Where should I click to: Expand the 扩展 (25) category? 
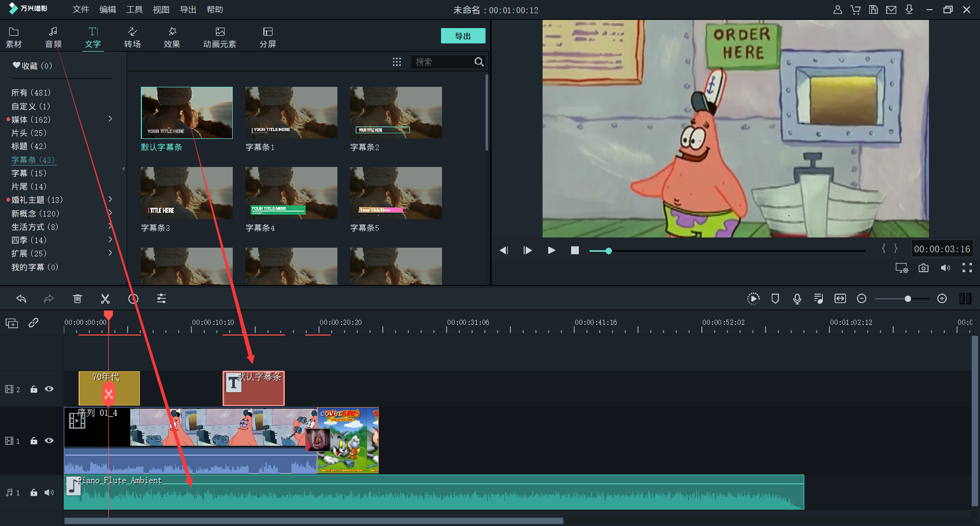pos(110,253)
